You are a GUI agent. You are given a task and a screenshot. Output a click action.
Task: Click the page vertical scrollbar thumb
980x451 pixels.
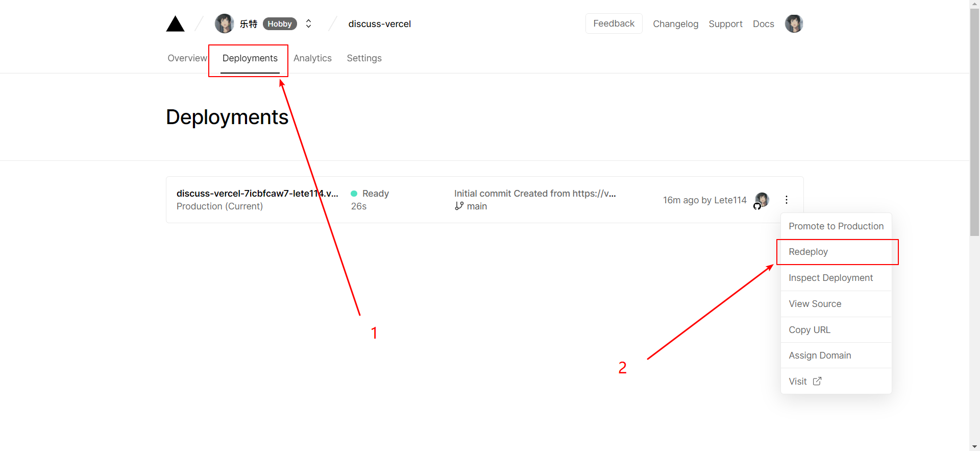tap(974, 123)
